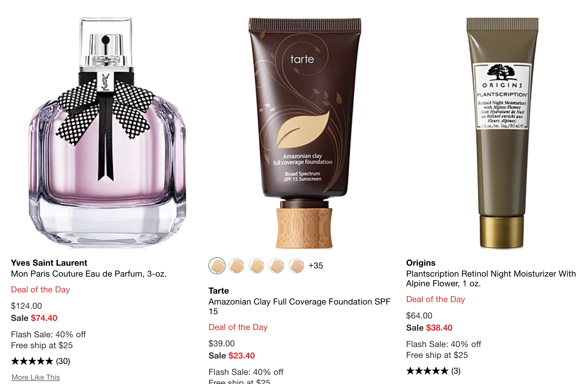This screenshot has width=588, height=384.
Task: Pick the third foundation shade swatch
Action: pyautogui.click(x=257, y=266)
